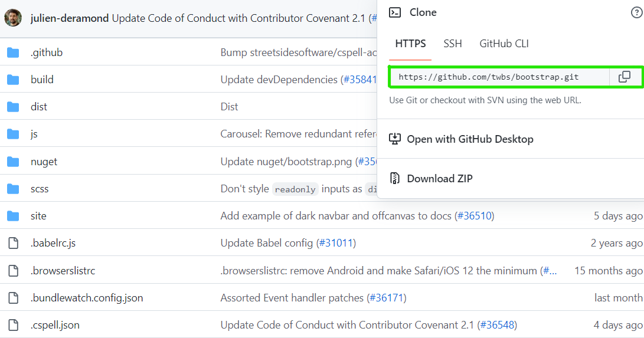Viewport: 644px width, 338px height.
Task: Open the 'Assorted Event handler patches' commit
Action: [292, 298]
